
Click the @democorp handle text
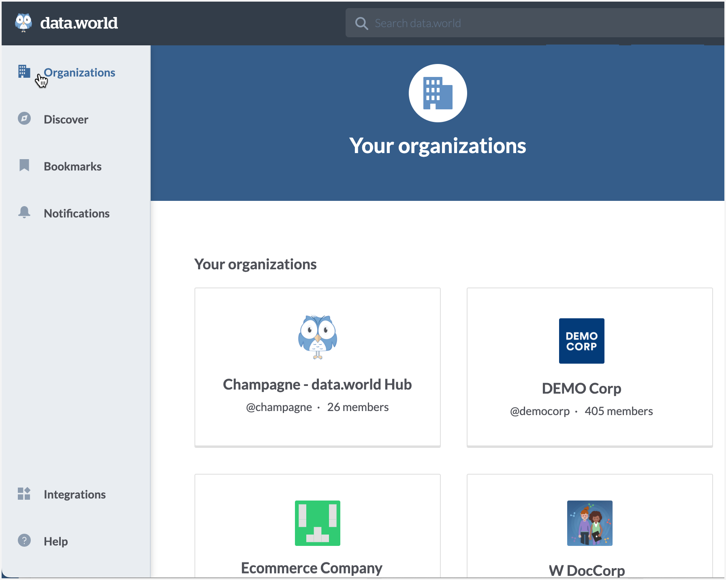point(540,411)
